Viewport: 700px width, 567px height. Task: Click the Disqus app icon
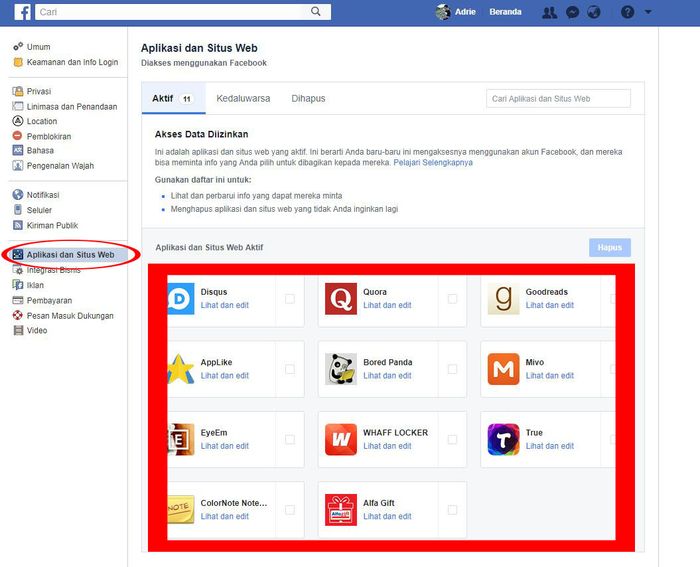pos(181,299)
